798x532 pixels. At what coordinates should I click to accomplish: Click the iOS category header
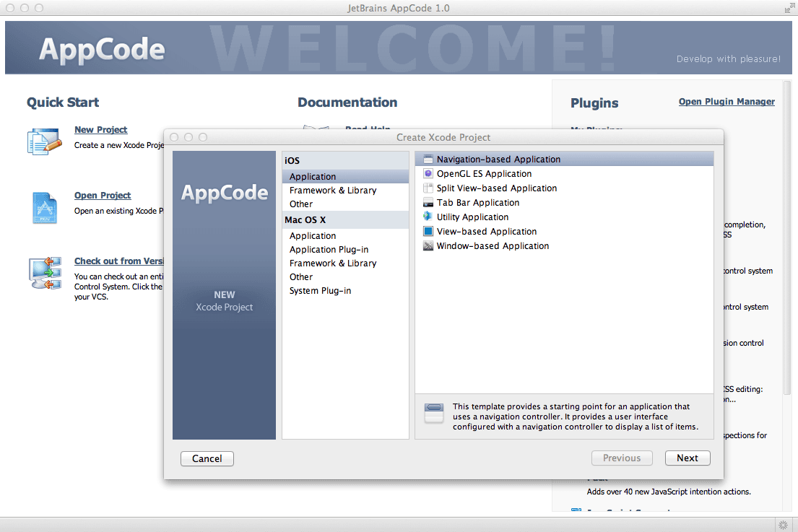point(346,161)
